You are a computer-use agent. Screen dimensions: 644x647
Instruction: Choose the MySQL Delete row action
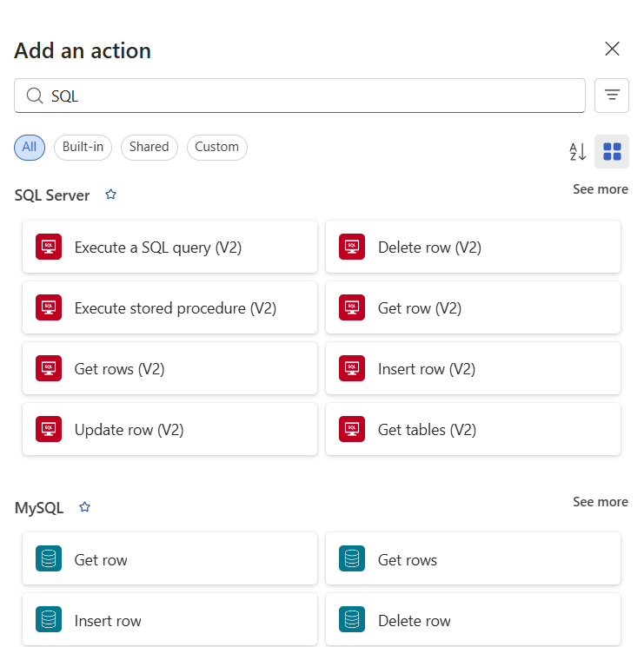(473, 619)
